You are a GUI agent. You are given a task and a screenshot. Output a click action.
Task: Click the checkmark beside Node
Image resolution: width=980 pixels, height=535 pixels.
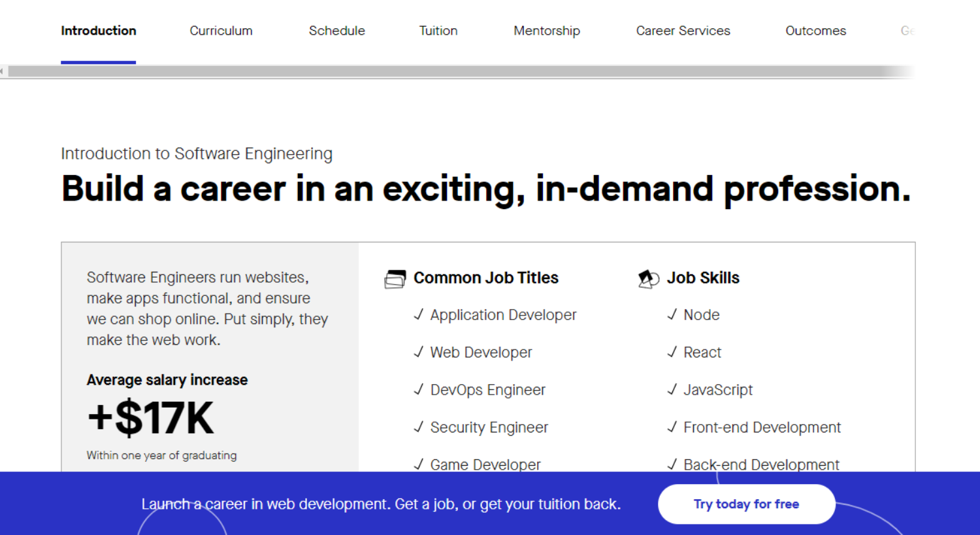click(673, 314)
